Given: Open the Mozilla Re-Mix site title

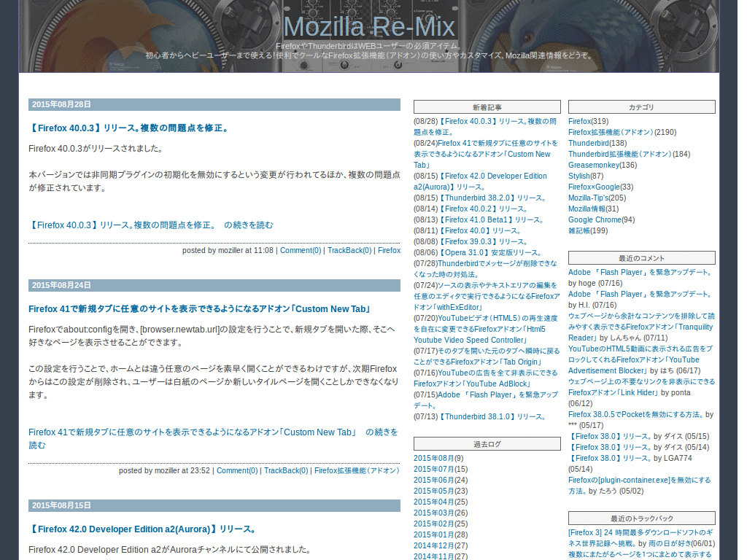Looking at the screenshot, I should click(369, 26).
